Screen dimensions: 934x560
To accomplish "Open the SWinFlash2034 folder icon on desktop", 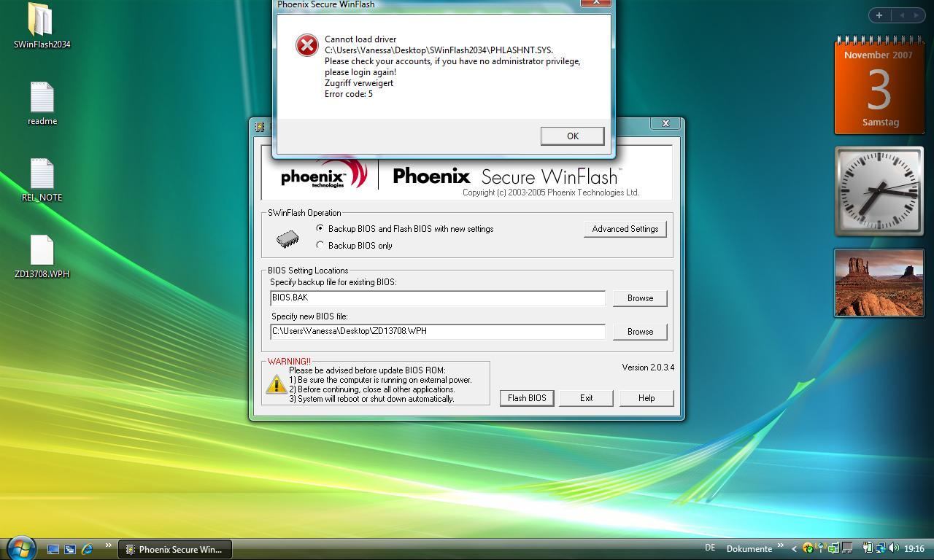I will 40,20.
